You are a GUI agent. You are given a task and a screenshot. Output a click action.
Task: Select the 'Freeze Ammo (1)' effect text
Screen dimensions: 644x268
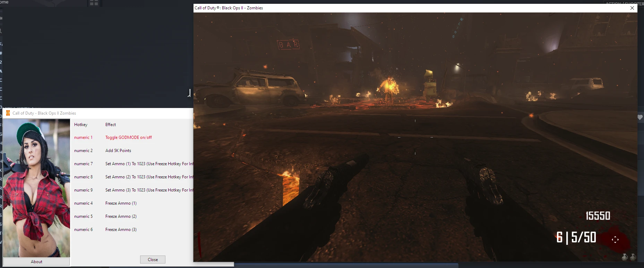pyautogui.click(x=121, y=203)
